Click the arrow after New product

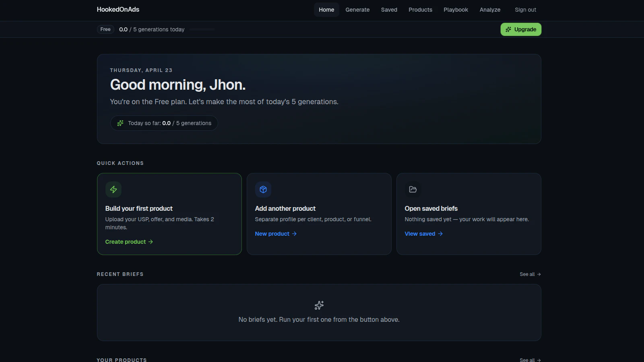[294, 234]
